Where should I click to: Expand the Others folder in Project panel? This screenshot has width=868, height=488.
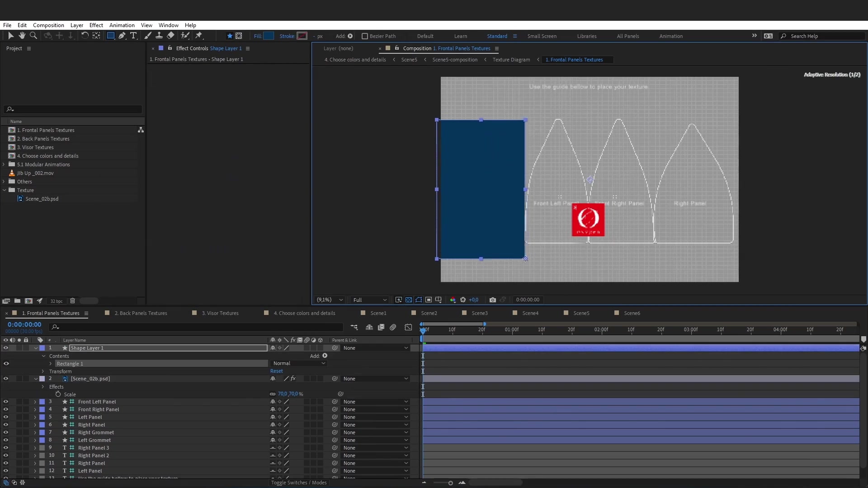click(4, 181)
